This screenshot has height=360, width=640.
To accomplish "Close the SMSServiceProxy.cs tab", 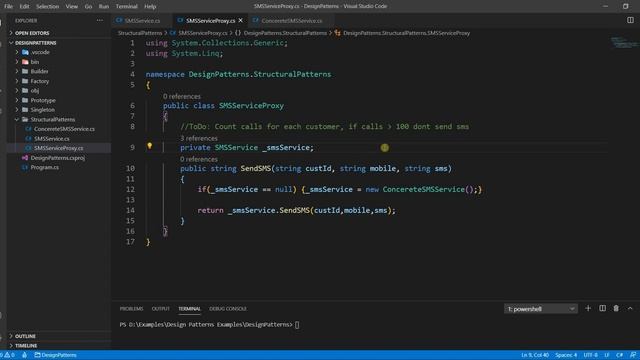I will click(240, 20).
